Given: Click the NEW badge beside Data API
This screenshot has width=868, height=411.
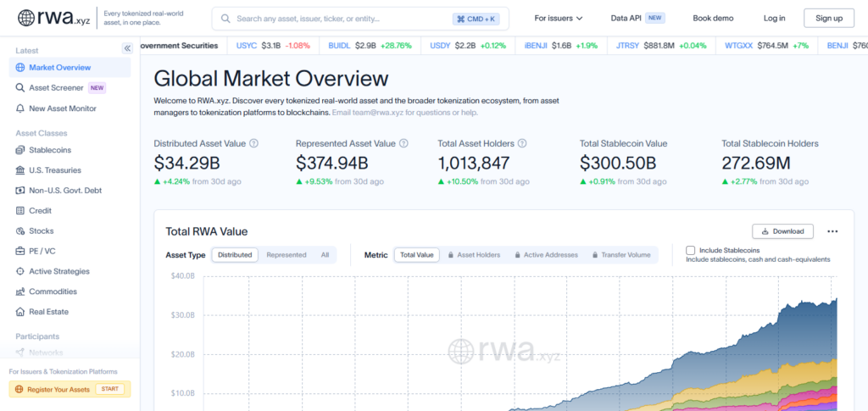Looking at the screenshot, I should 655,18.
